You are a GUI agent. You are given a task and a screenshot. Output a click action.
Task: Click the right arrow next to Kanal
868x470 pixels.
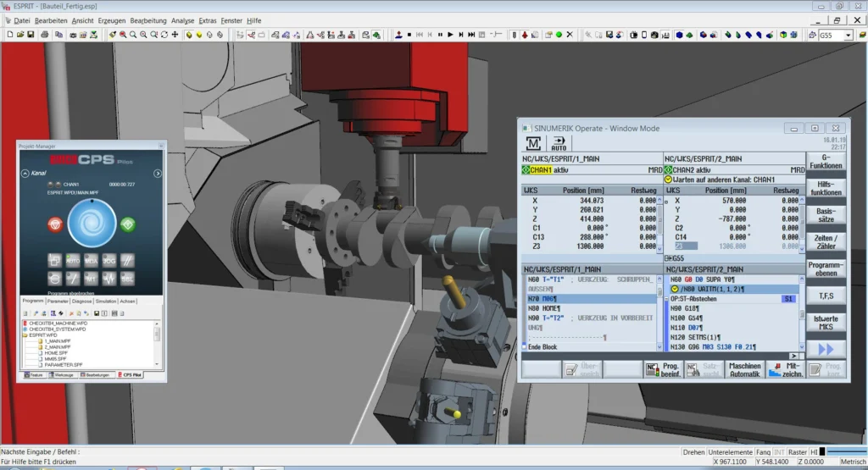(x=157, y=173)
